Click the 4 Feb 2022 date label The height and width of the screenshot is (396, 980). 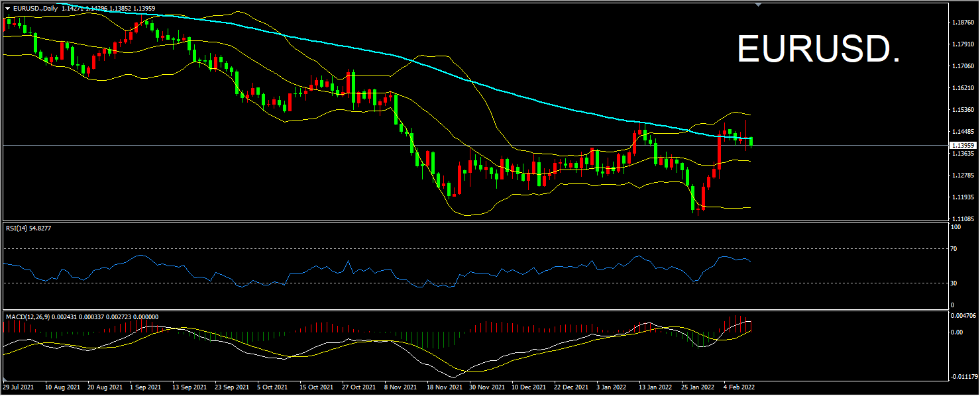[x=738, y=387]
